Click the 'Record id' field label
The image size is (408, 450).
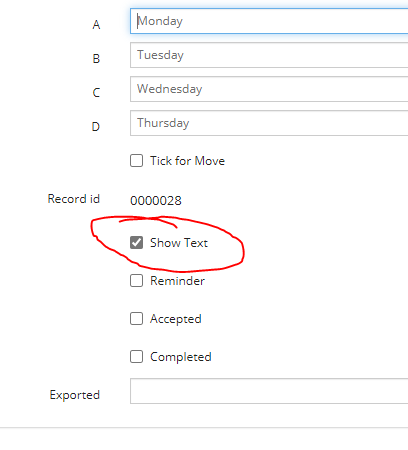pos(74,199)
